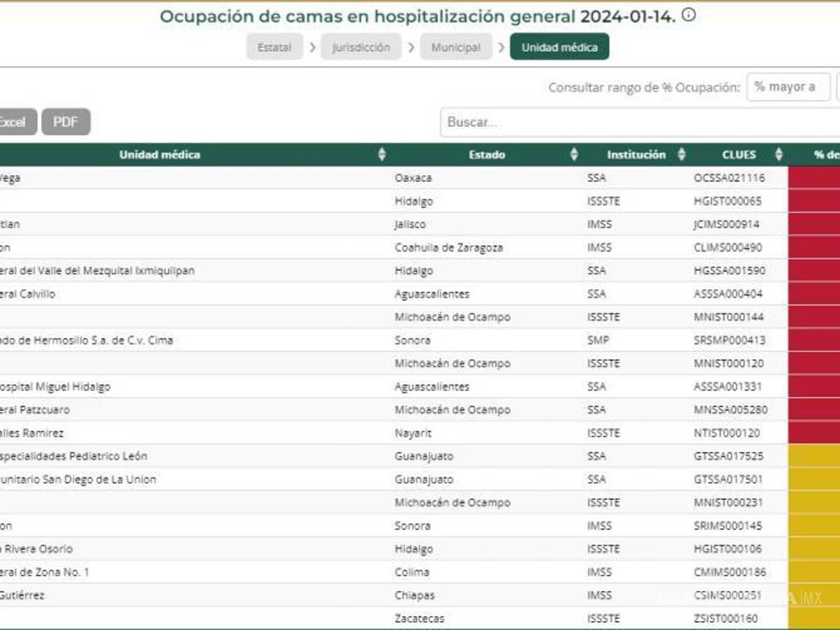
Task: Select the Jurisdicción breadcrumb step
Action: [360, 47]
